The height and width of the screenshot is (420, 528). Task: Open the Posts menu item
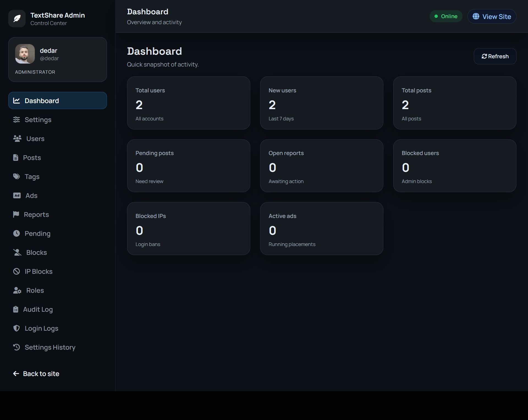point(32,157)
